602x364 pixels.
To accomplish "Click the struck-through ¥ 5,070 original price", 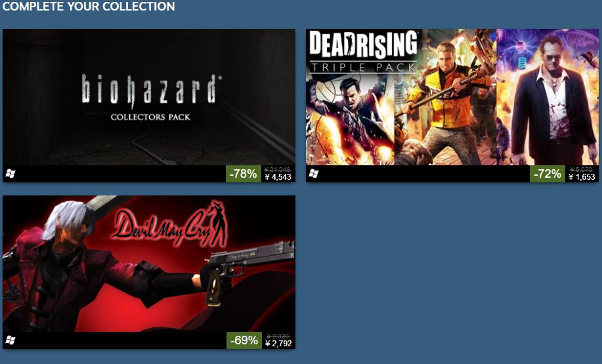I will point(582,169).
